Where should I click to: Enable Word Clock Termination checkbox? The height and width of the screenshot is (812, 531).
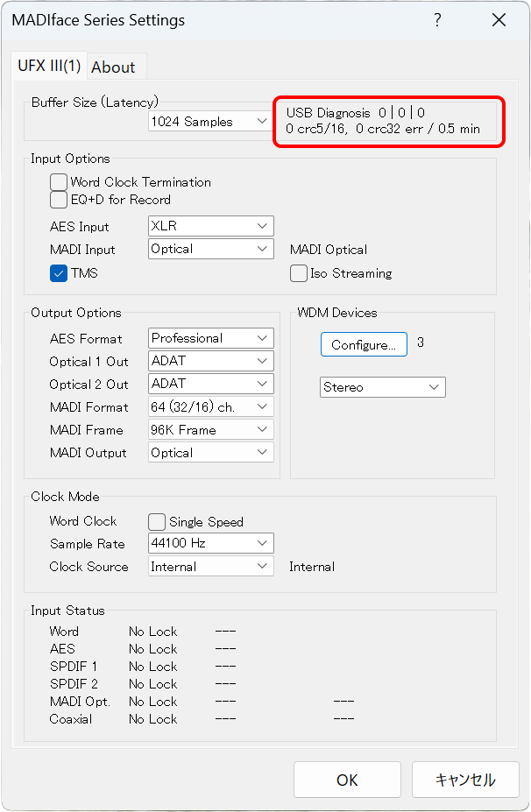59,182
